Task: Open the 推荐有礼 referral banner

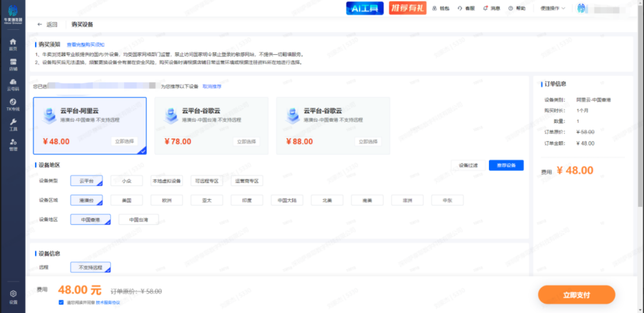Action: [408, 8]
